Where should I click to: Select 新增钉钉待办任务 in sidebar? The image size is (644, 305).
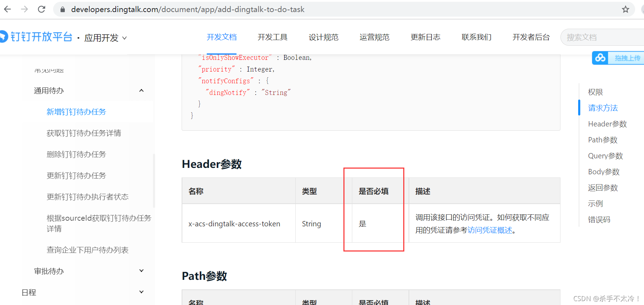(76, 112)
